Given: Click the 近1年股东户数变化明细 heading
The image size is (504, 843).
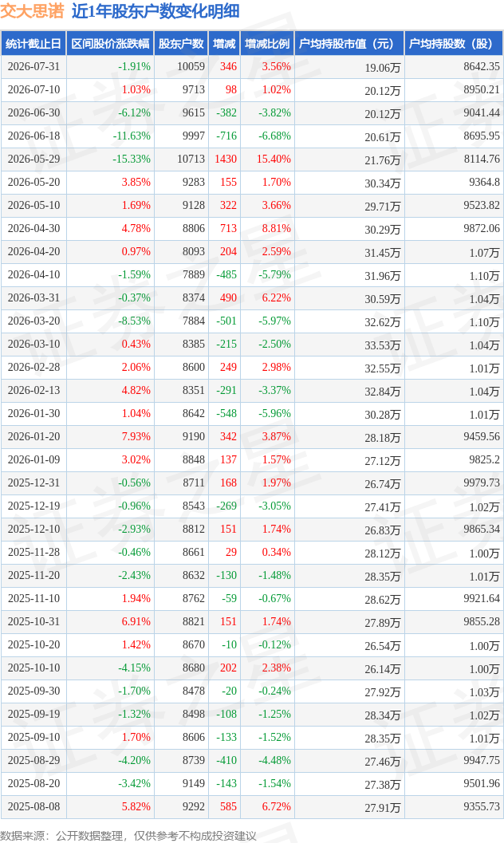Looking at the screenshot, I should pyautogui.click(x=156, y=10).
